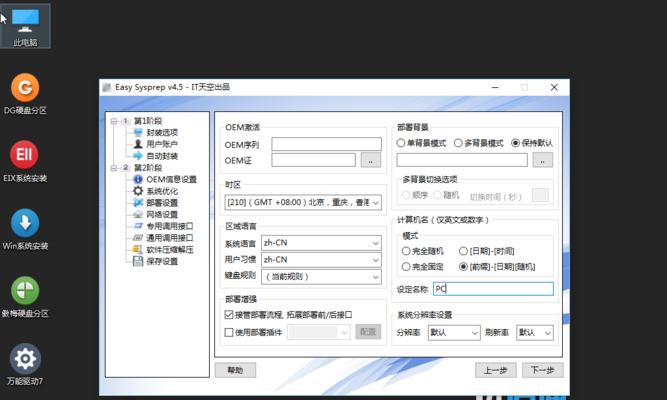Click the 通用调用接口 tree icon
This screenshot has height=400, width=667.
138,237
